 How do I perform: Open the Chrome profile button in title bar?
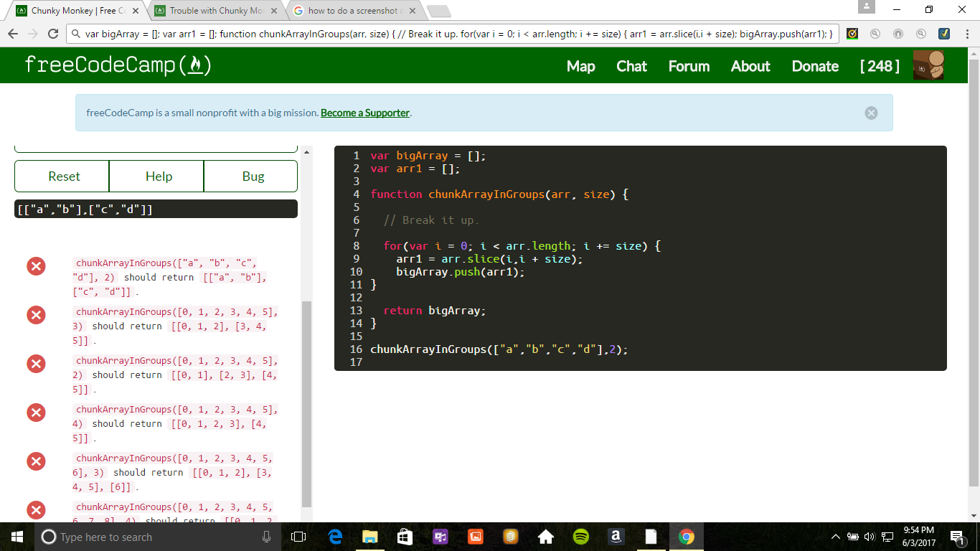tap(867, 7)
